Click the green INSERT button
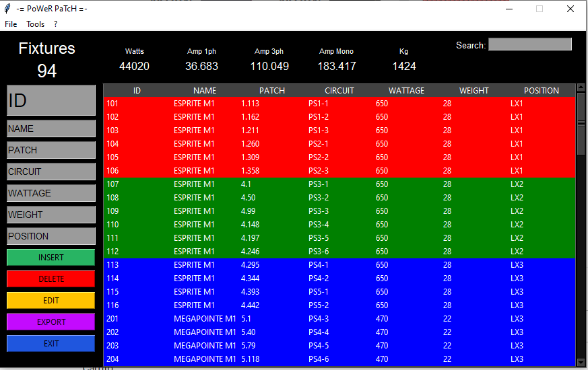Screen dimensions: 588x370 51,258
